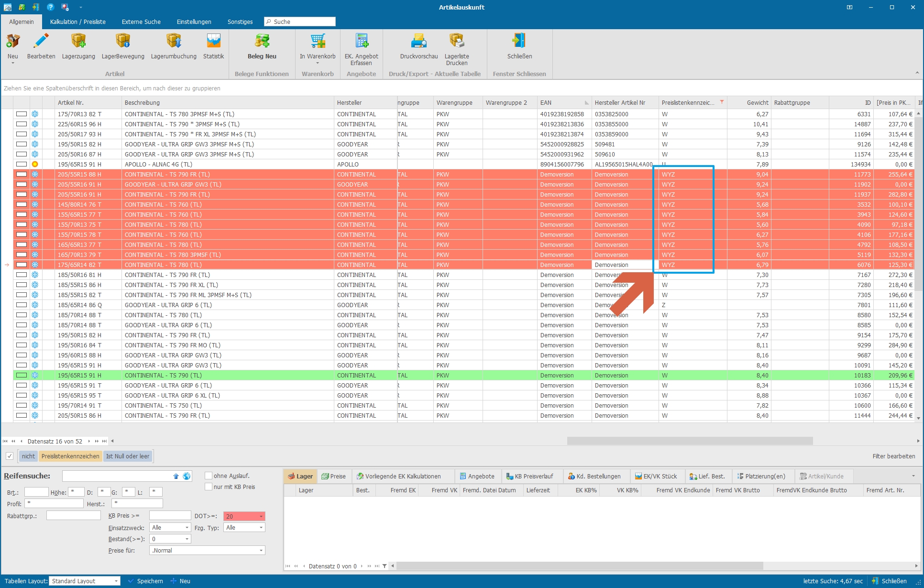Go to last record in main grid navigator
924x588 pixels.
point(104,441)
